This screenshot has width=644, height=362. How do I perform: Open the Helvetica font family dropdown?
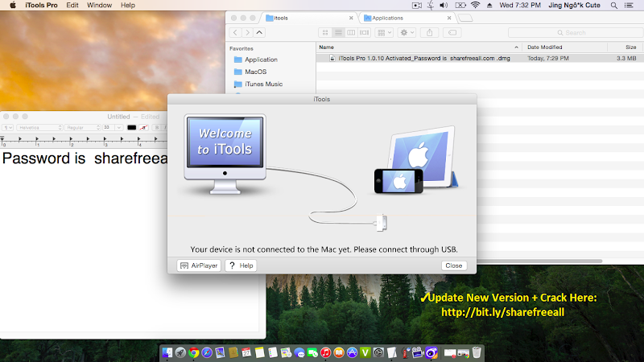coord(39,128)
